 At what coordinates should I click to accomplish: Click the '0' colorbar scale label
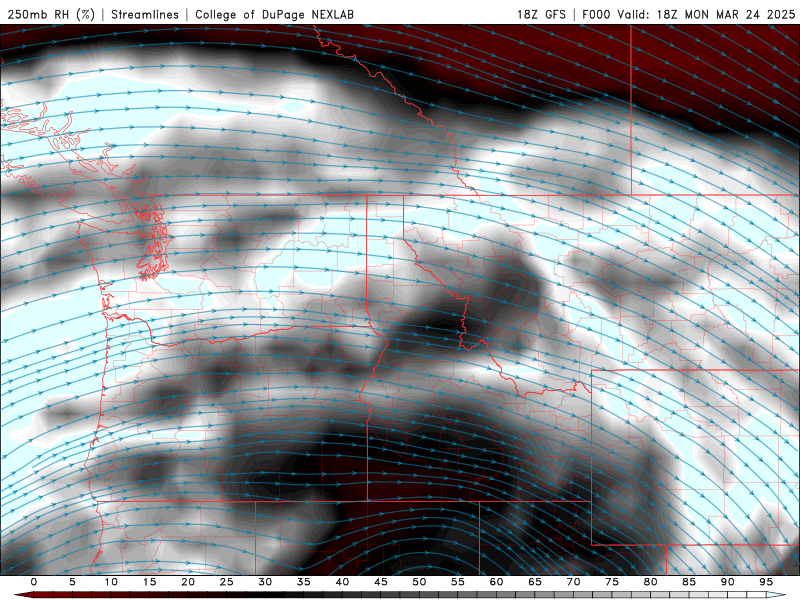coord(34,582)
